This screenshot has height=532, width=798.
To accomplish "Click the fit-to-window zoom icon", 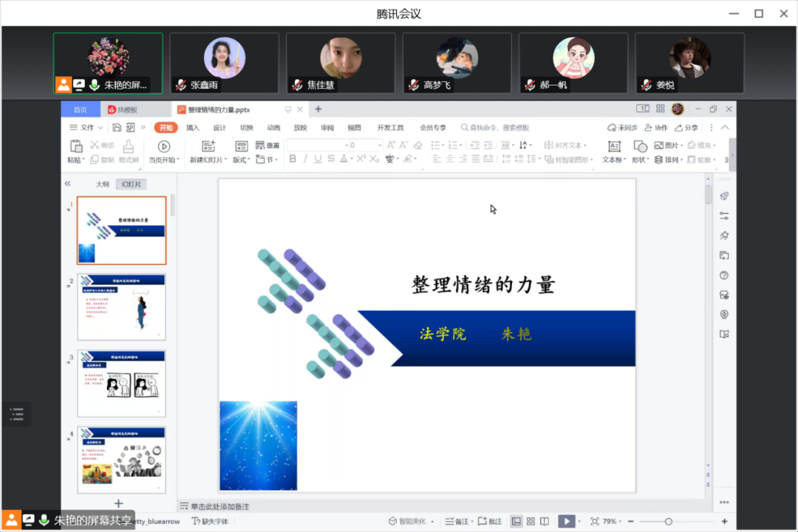I will (594, 522).
